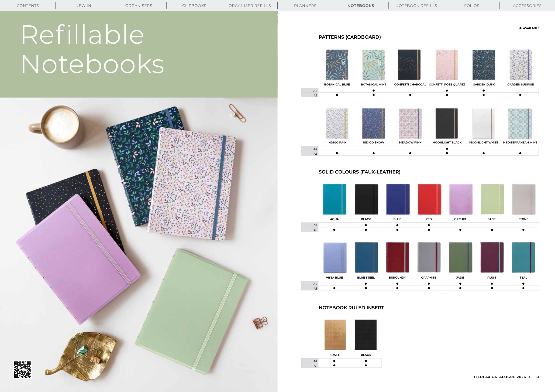Click the Black ruled insert thumbnail

tap(366, 335)
